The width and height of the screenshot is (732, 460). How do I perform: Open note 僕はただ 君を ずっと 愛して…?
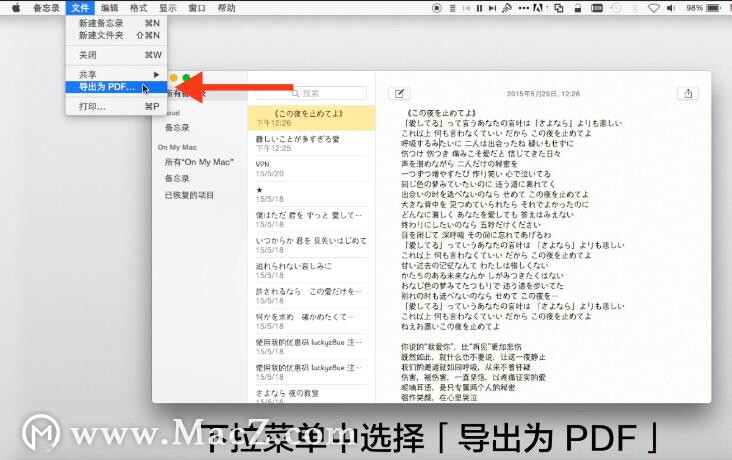311,219
